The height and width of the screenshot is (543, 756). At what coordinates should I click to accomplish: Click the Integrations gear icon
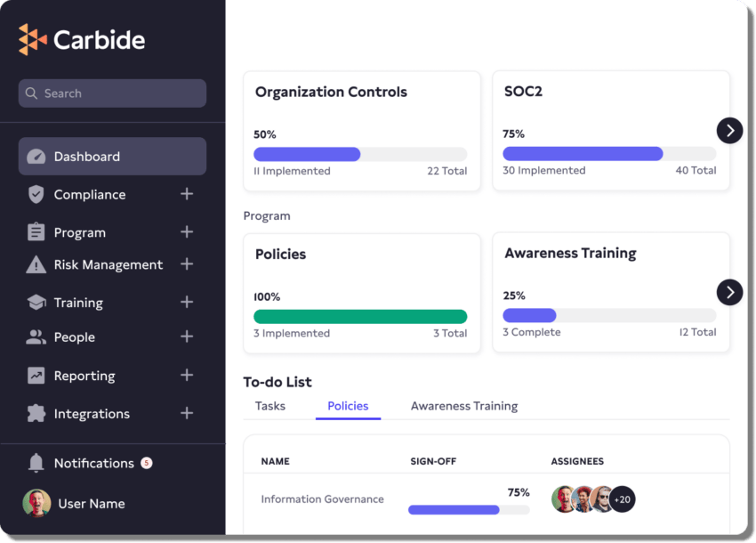click(x=34, y=414)
